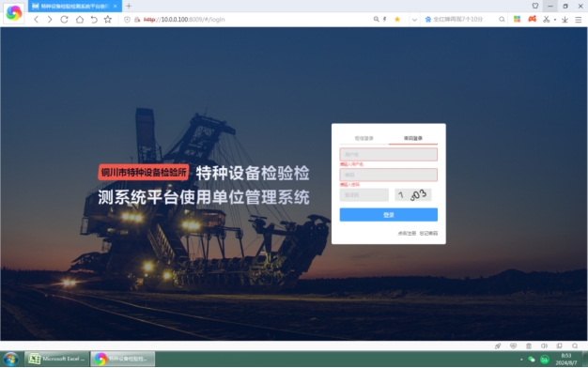Open the downloads arrow icon
Screen dimensions: 588x368
565,20
